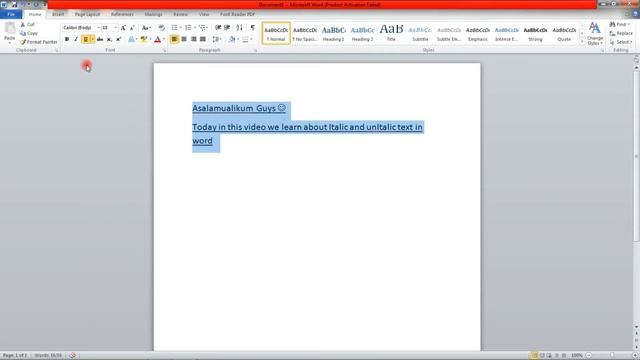640x360 pixels.
Task: Click the zoom in plus button
Action: 635,356
